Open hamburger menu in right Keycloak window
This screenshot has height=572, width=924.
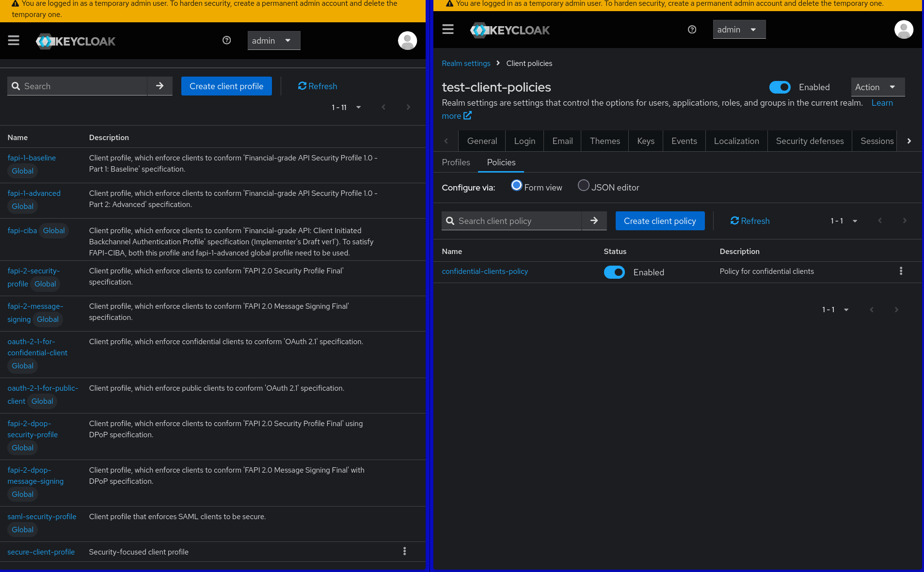click(448, 30)
